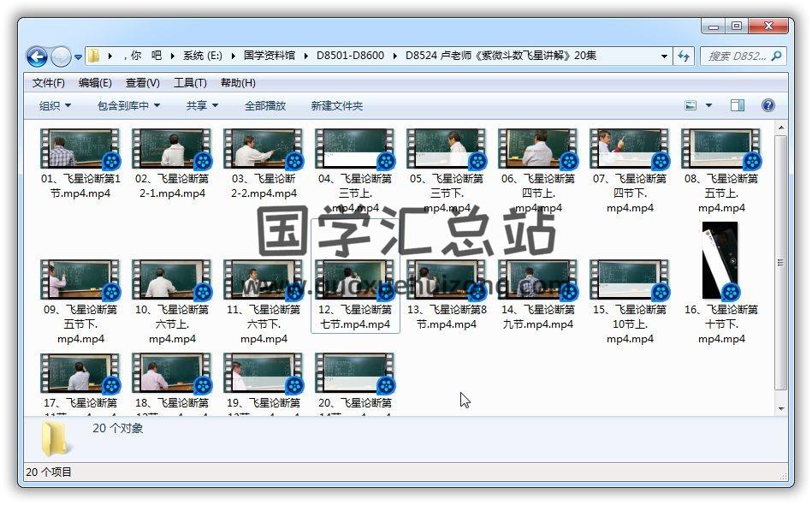Image resolution: width=812 pixels, height=505 pixels.
Task: Click the Help question mark icon
Action: 768,104
